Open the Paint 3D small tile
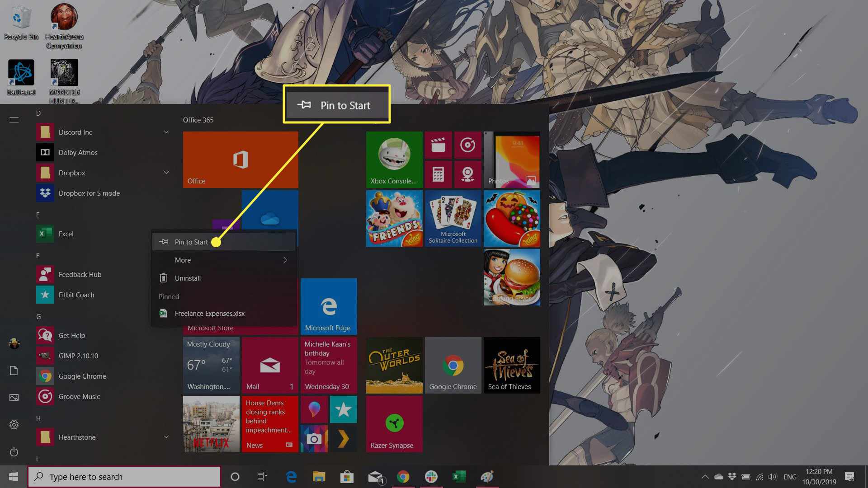868x488 pixels. pos(314,409)
